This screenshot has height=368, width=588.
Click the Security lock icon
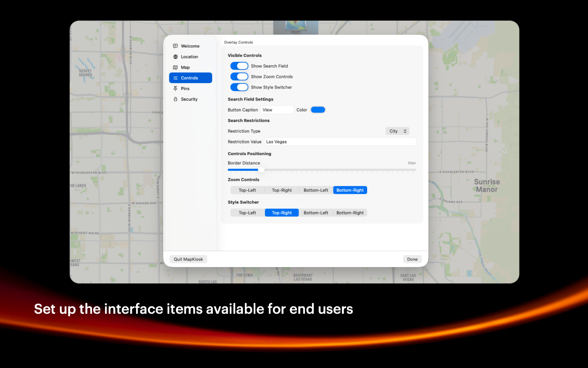pos(176,99)
